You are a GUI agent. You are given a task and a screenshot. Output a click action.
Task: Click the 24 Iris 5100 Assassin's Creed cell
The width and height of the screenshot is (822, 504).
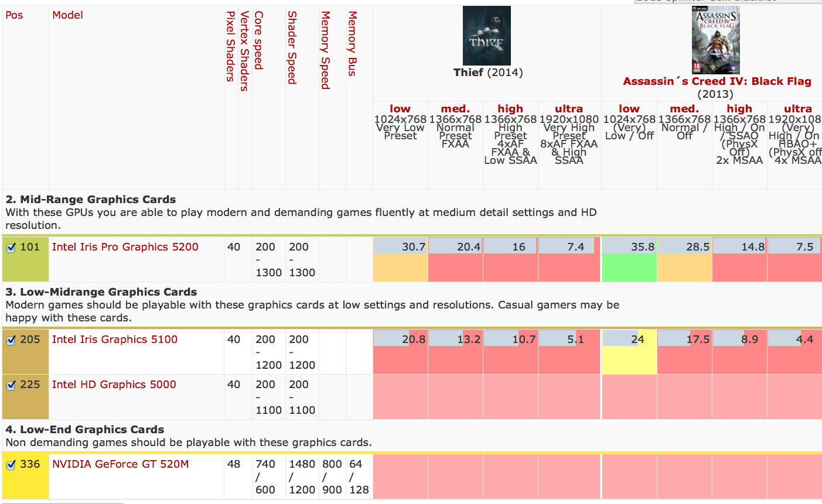(629, 352)
